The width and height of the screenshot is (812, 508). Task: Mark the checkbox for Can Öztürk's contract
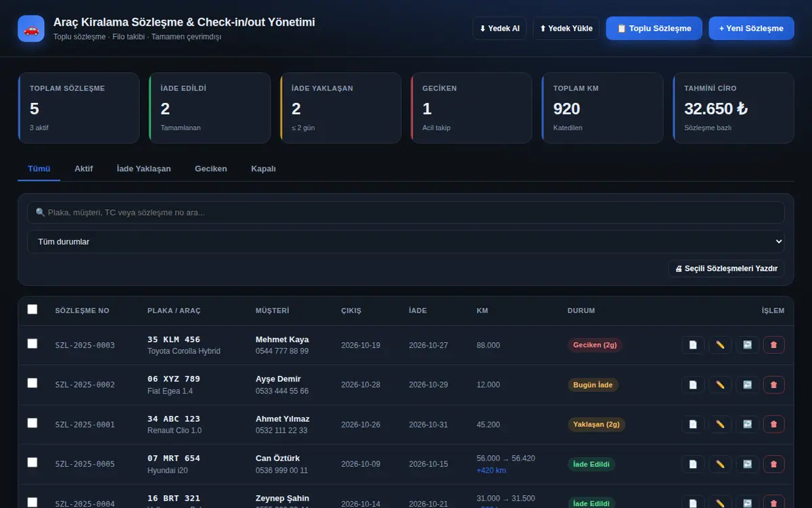(x=32, y=462)
